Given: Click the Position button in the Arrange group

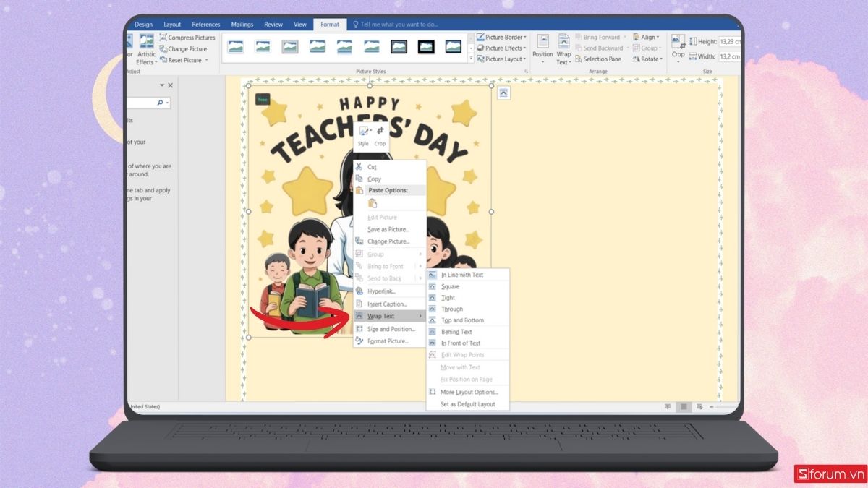Looking at the screenshot, I should click(x=542, y=48).
